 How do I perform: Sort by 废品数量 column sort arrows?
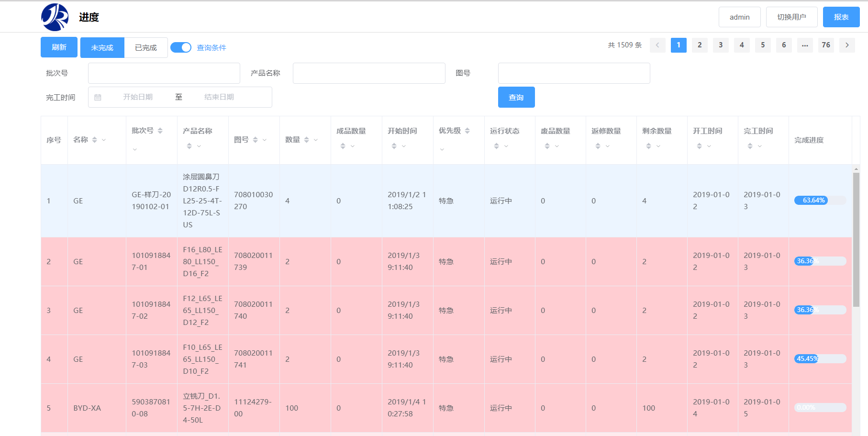click(547, 146)
